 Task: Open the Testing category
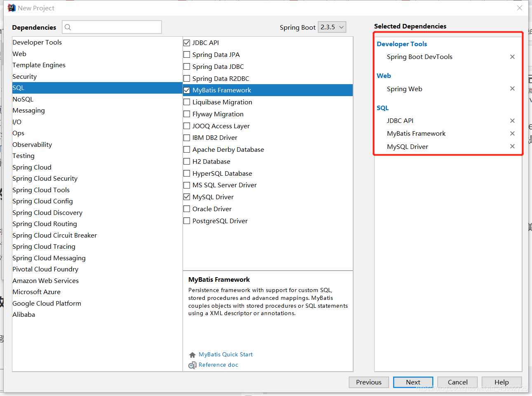tap(97, 156)
